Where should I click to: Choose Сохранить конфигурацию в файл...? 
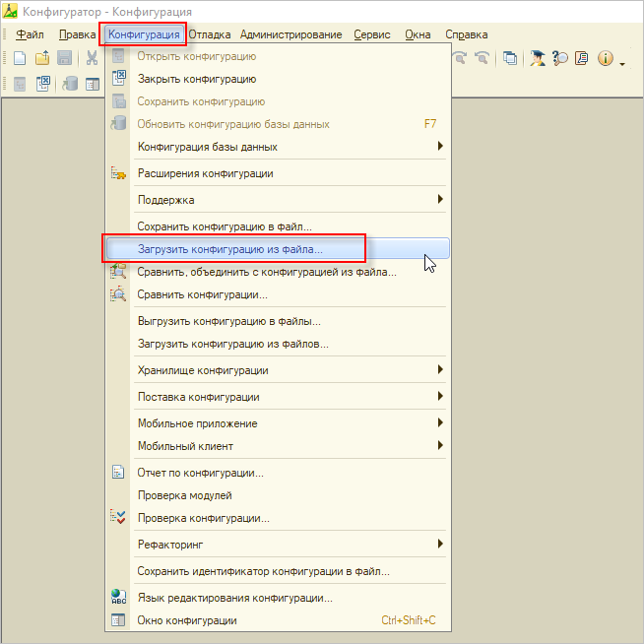point(225,226)
